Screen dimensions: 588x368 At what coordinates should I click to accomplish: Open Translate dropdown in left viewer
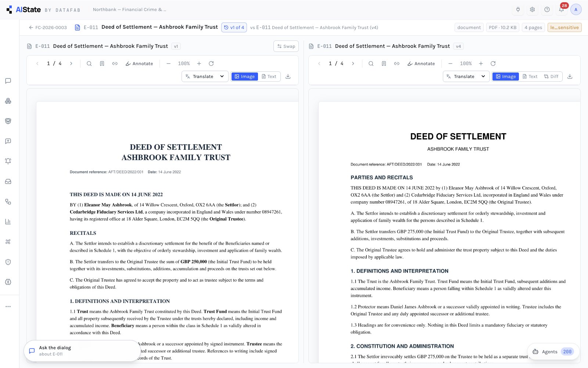(205, 77)
